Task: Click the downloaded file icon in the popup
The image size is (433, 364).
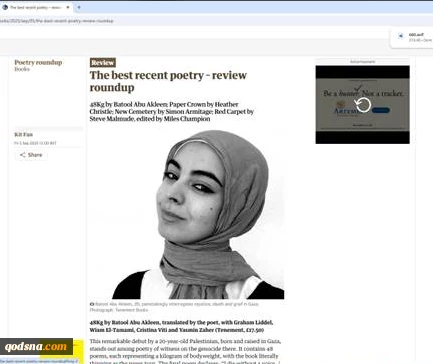Action: 401,36
